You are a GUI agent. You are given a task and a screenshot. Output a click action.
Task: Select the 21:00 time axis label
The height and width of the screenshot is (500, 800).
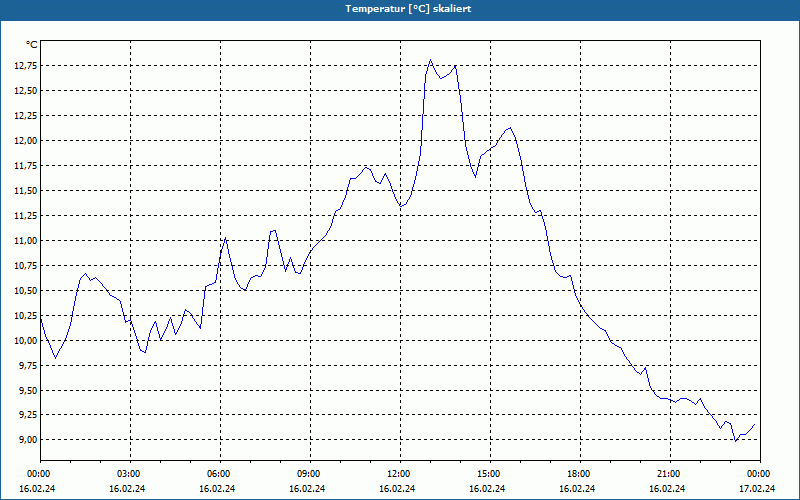click(667, 474)
